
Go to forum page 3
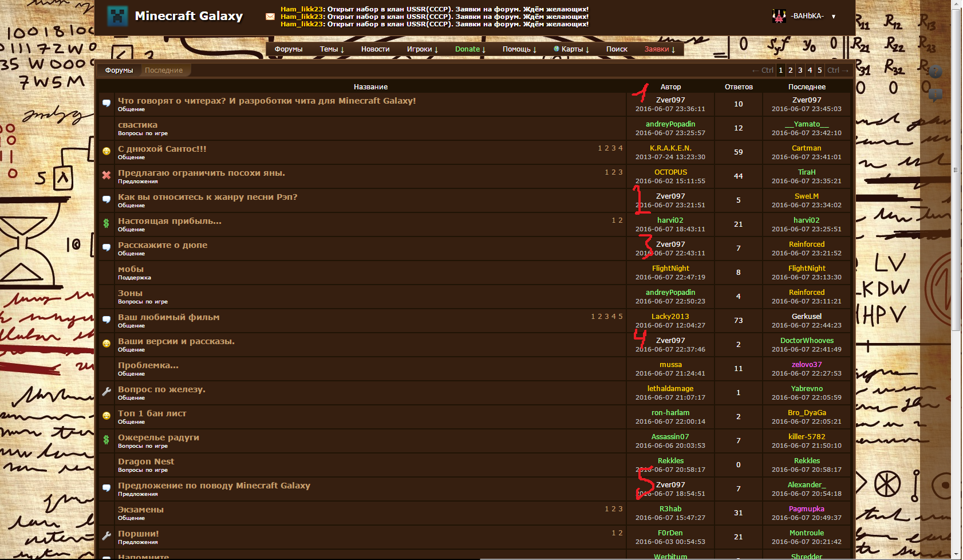point(800,70)
